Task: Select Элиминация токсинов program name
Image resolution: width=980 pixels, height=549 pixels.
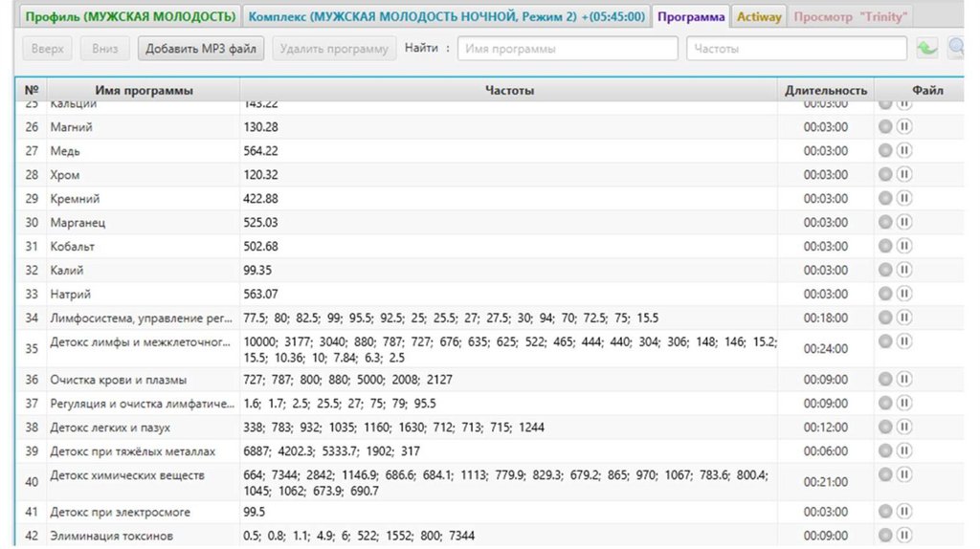Action: point(111,536)
